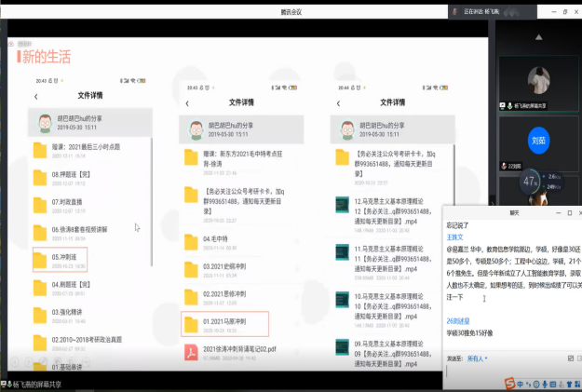Toggle the microphone icon in IME toolbar

coord(547,383)
